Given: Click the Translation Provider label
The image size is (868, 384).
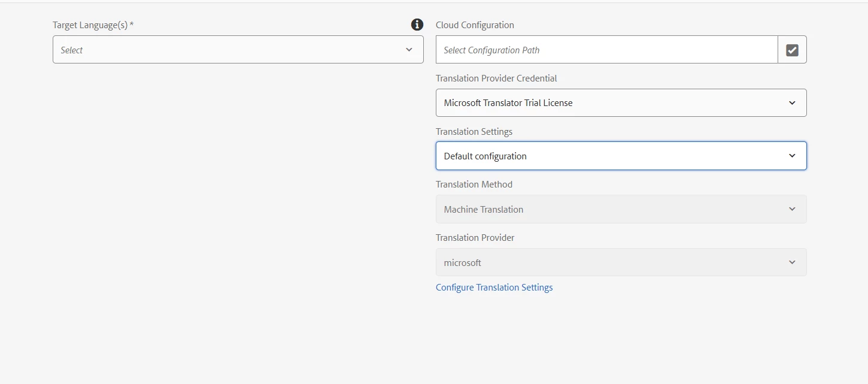Looking at the screenshot, I should (x=475, y=238).
